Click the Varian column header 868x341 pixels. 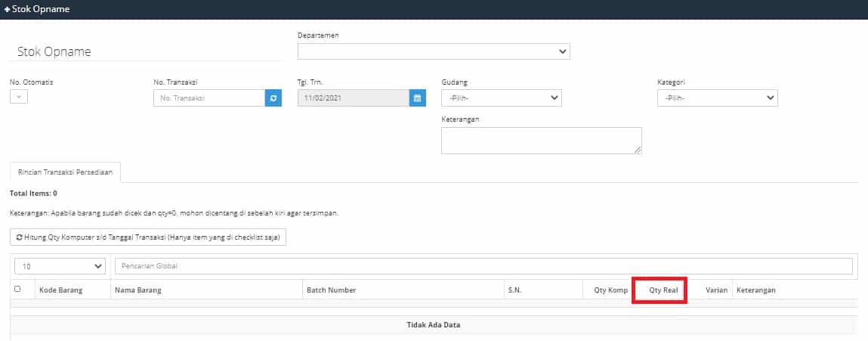click(x=715, y=290)
